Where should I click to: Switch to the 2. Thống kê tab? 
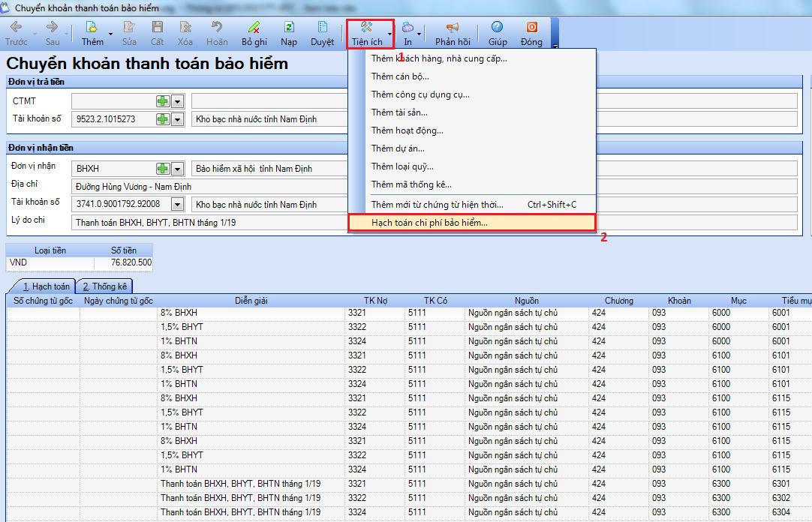pos(104,286)
